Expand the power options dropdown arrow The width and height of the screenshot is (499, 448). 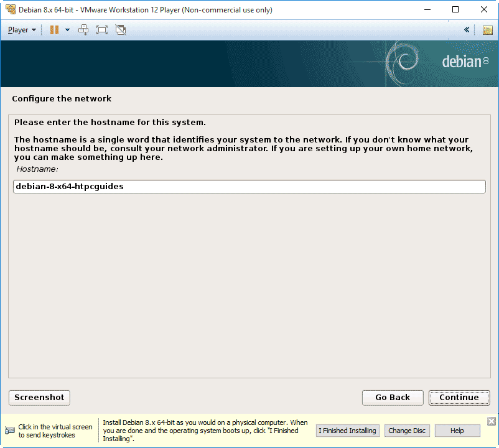[67, 30]
